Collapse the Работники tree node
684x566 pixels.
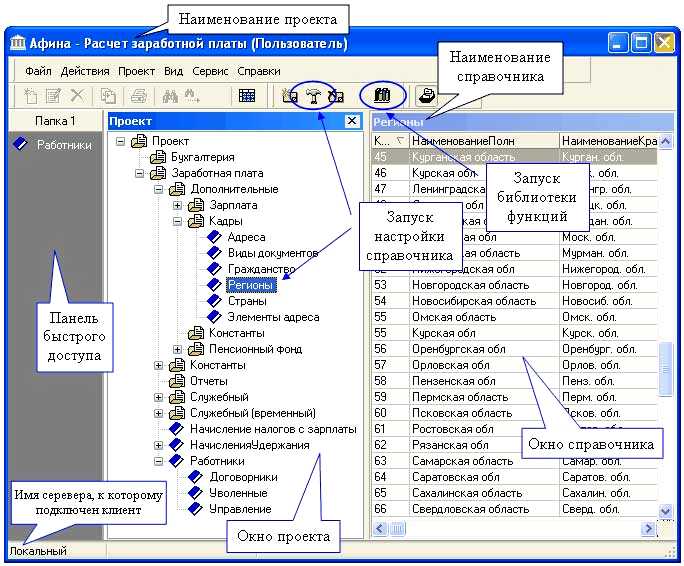coord(158,461)
